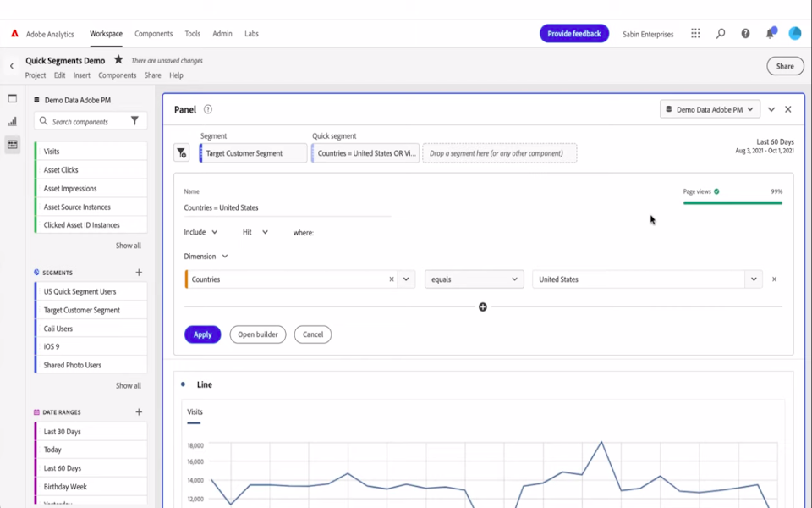812x508 pixels.
Task: Click the Panel info help icon
Action: click(208, 109)
